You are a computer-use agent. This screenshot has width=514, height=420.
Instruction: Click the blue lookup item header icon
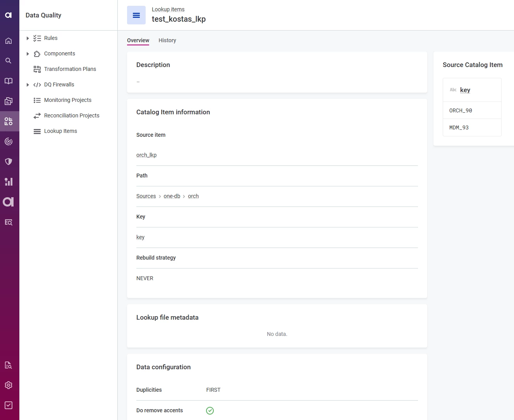(x=136, y=15)
